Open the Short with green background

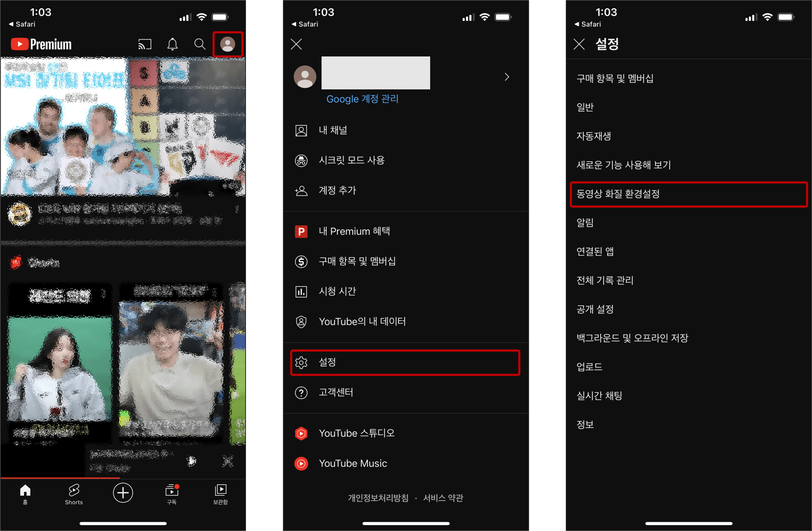tap(60, 364)
